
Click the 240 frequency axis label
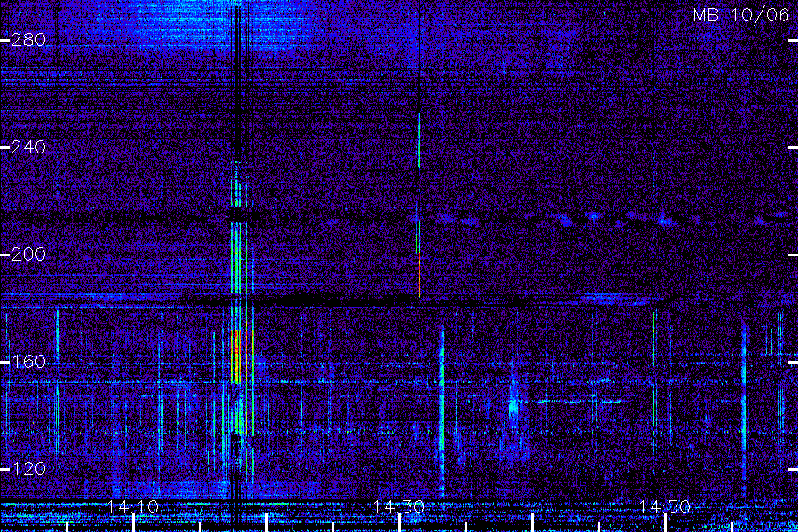(28, 147)
